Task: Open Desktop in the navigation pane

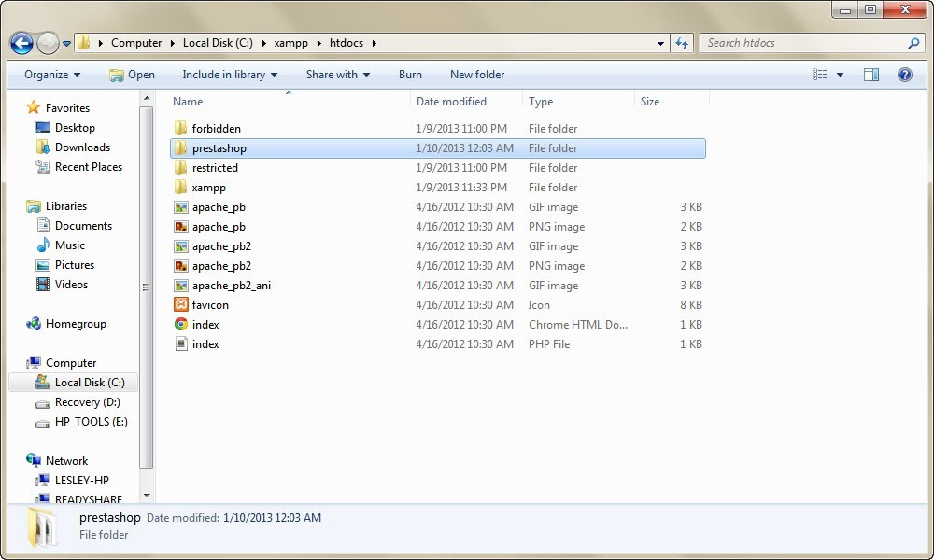Action: coord(75,127)
